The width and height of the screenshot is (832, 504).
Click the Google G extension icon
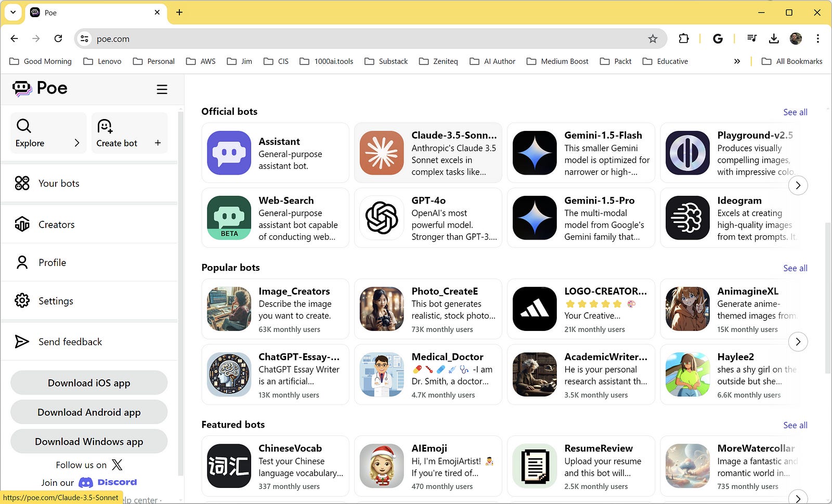pos(718,38)
